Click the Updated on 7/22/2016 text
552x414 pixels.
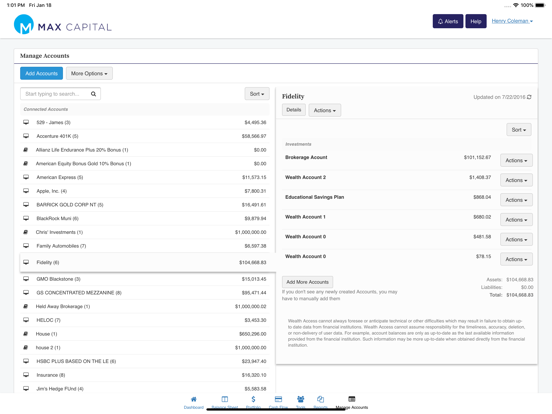(x=499, y=97)
